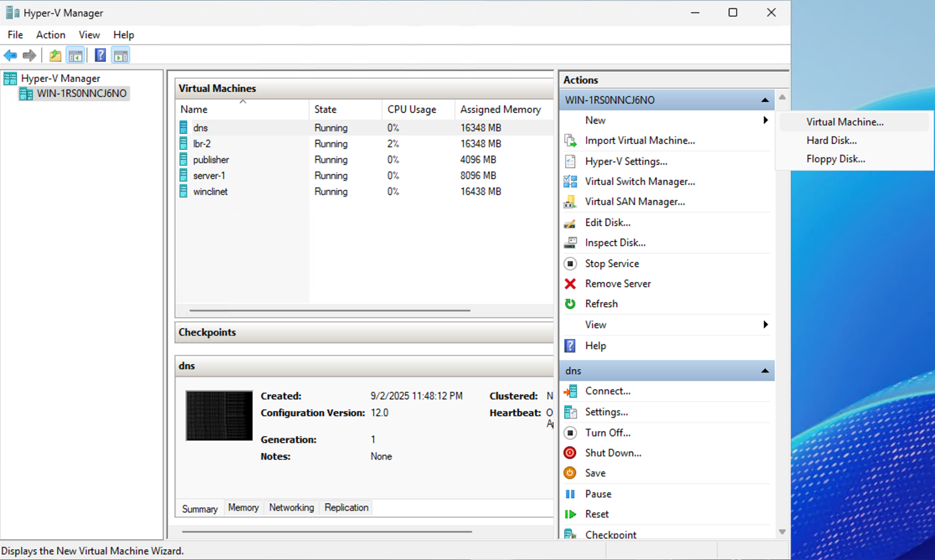Screen dimensions: 935x560
Task: Expand the New submenu arrow
Action: coord(766,120)
